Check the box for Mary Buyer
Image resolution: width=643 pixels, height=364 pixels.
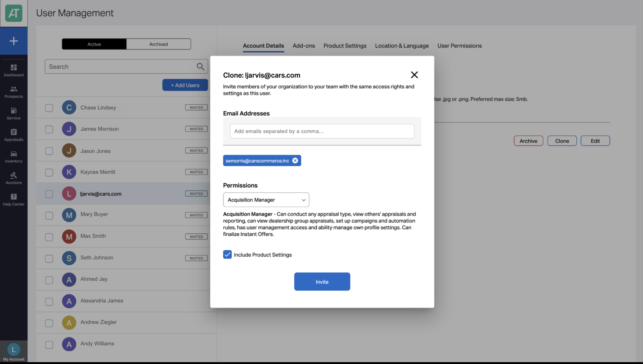point(49,216)
